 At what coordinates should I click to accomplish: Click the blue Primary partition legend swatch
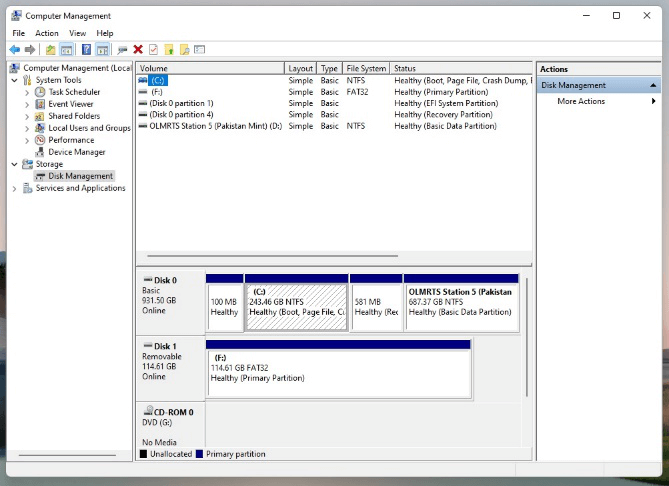point(199,454)
